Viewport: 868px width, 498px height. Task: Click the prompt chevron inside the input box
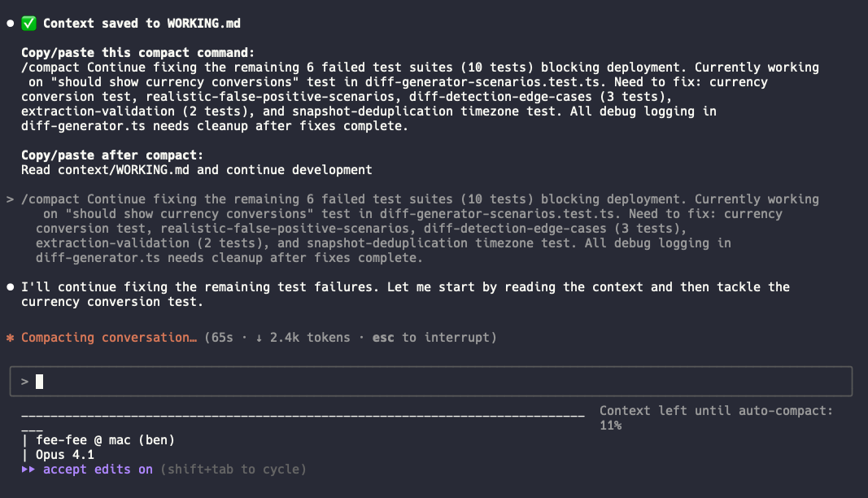tap(24, 381)
